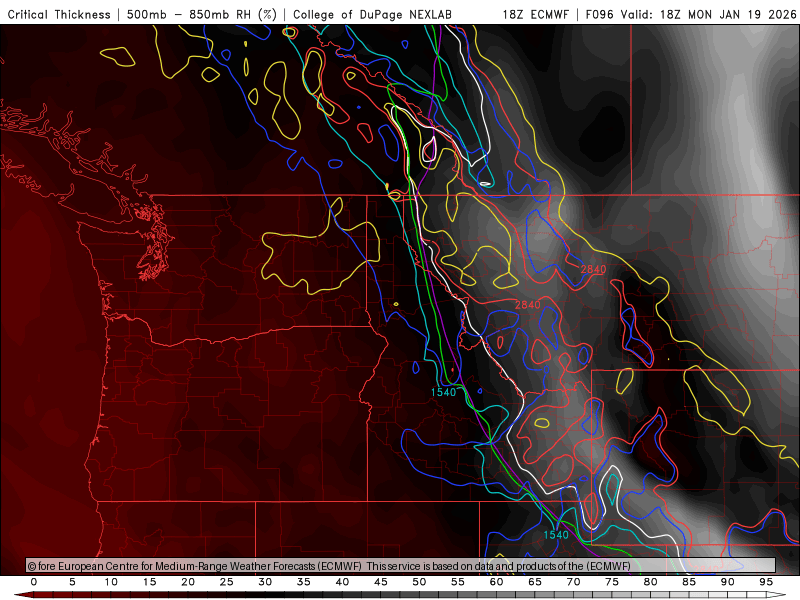Click the ECMWF copyright notice banner
This screenshot has height=600, width=800.
[401, 565]
